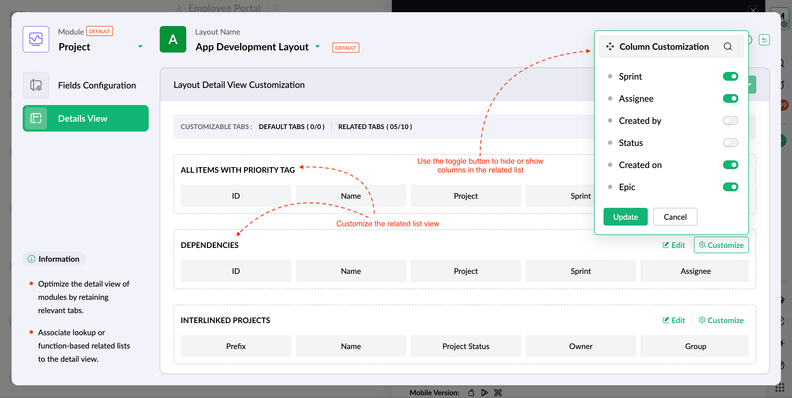Click the green back arrow icon top right
The image size is (792, 398).
point(764,40)
